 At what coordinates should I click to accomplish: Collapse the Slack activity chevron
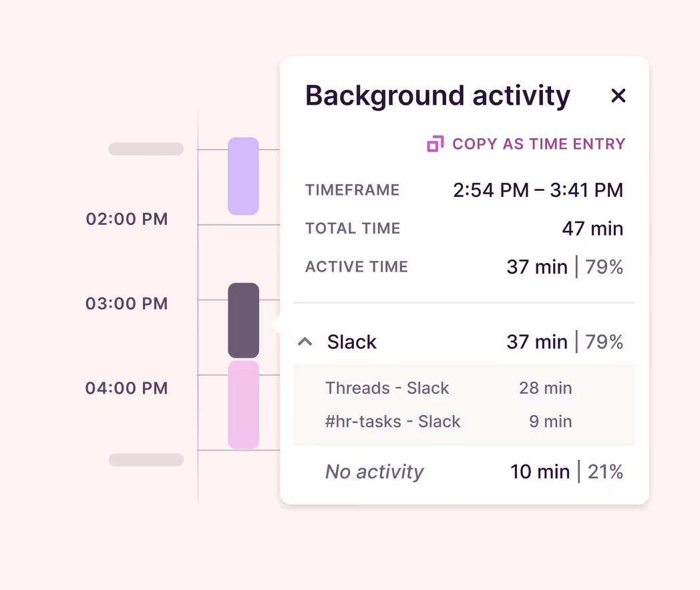point(305,342)
